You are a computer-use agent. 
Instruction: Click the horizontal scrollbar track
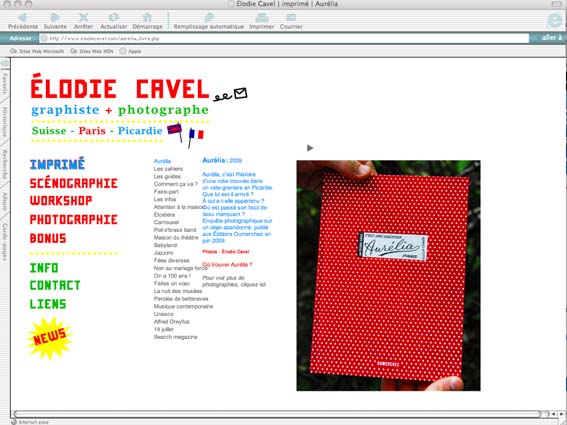(x=277, y=414)
